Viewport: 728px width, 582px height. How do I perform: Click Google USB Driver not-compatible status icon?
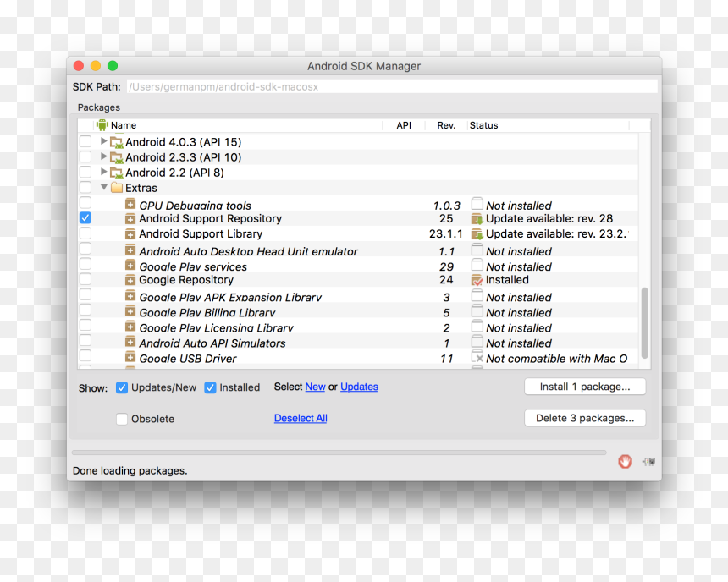click(477, 357)
